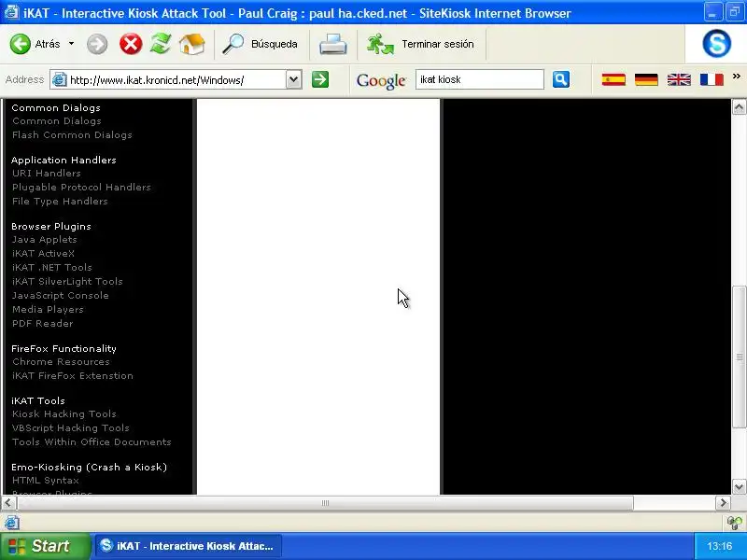The height and width of the screenshot is (560, 747).
Task: Open Tools Within Office Documents link
Action: point(92,441)
